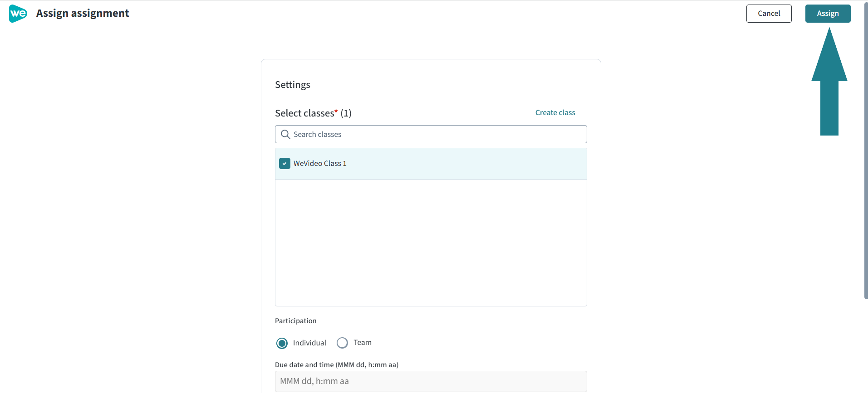Click the Cancel button
The height and width of the screenshot is (393, 868).
tap(769, 14)
